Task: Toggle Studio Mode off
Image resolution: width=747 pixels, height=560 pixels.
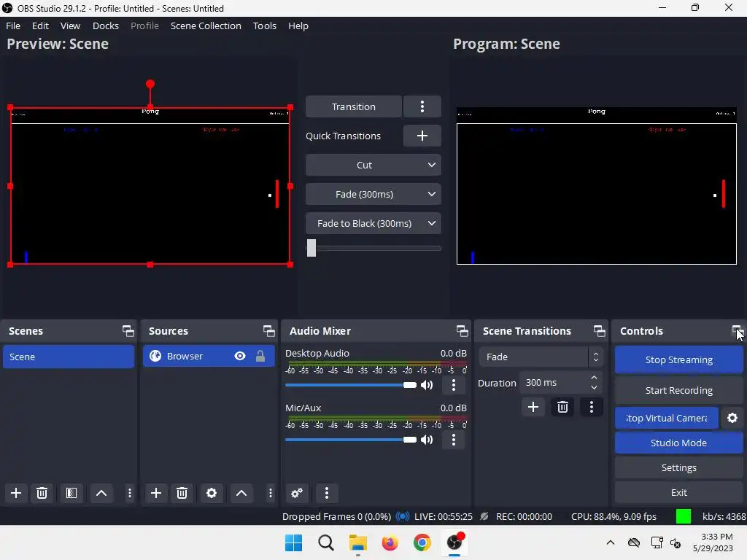Action: (678, 443)
